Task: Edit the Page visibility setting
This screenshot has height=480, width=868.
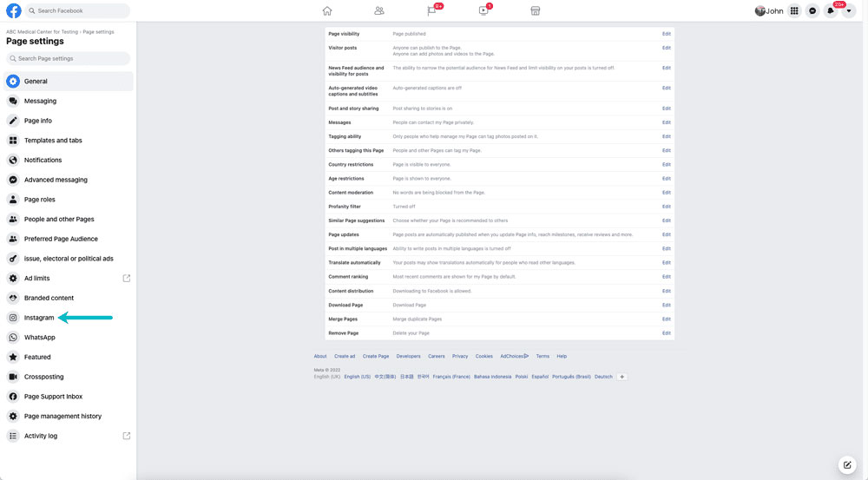Action: click(x=666, y=34)
